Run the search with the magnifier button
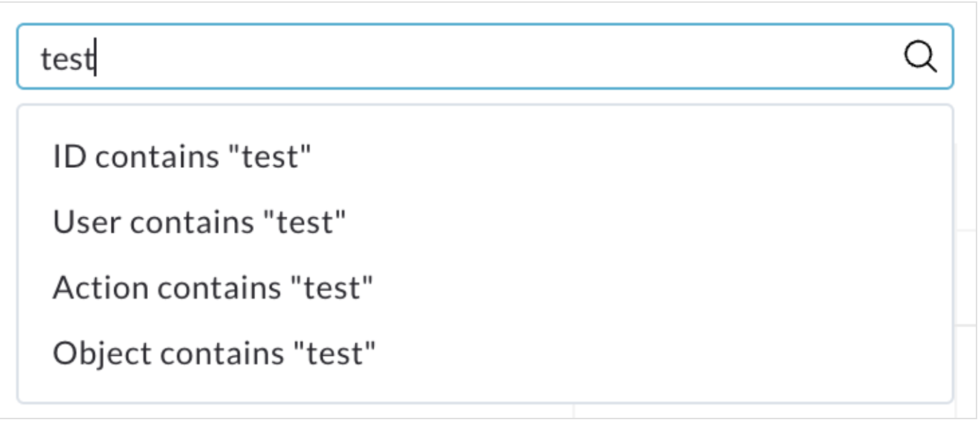Viewport: 980px width, 422px height. [920, 57]
